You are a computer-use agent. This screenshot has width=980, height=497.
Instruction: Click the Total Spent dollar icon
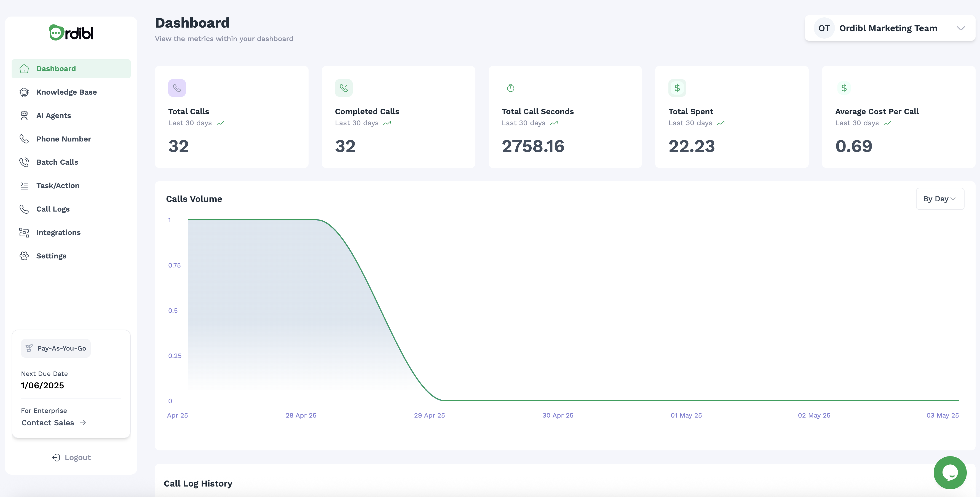pos(677,88)
